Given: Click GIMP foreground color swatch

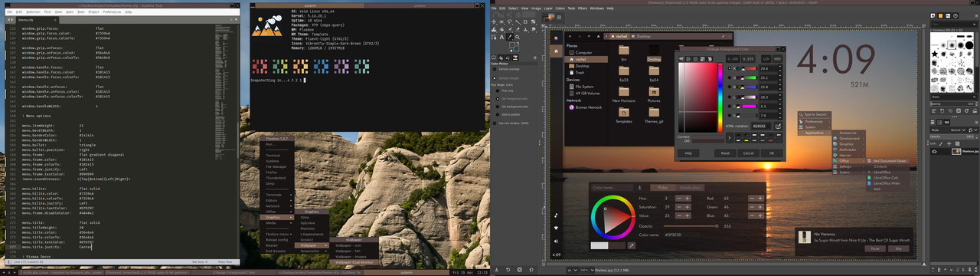Looking at the screenshot, I should pos(511,44).
